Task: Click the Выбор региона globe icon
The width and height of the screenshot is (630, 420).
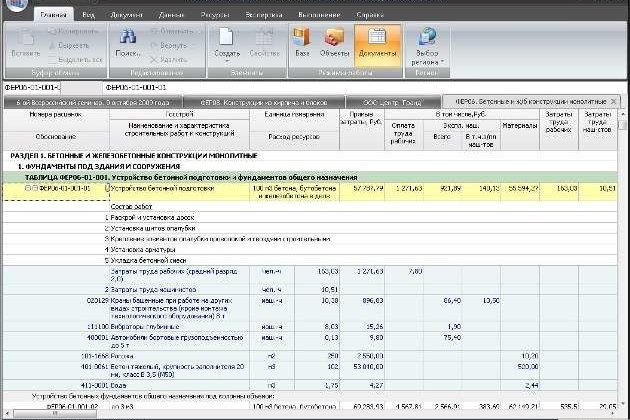Action: [427, 37]
